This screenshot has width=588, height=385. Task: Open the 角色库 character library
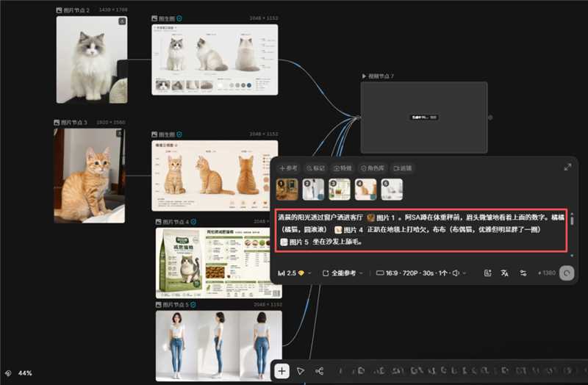click(373, 168)
